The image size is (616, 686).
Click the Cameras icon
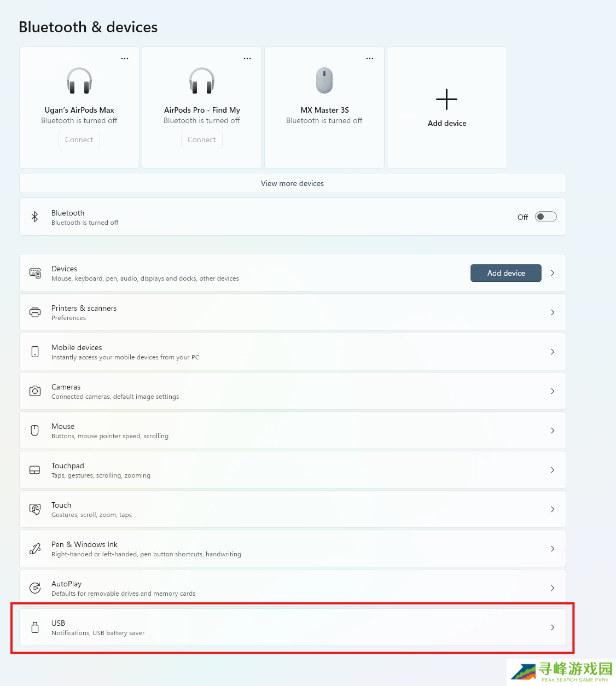35,391
